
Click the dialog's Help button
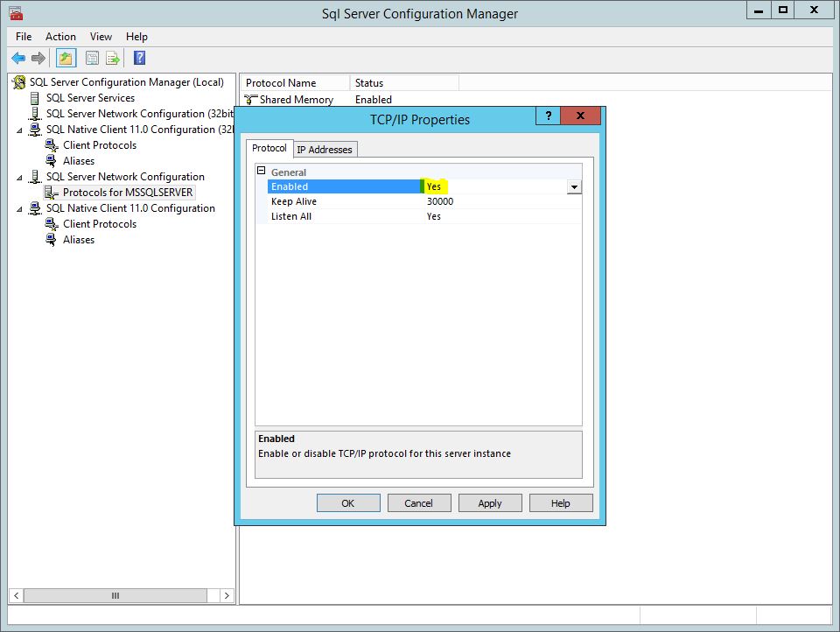[x=560, y=503]
